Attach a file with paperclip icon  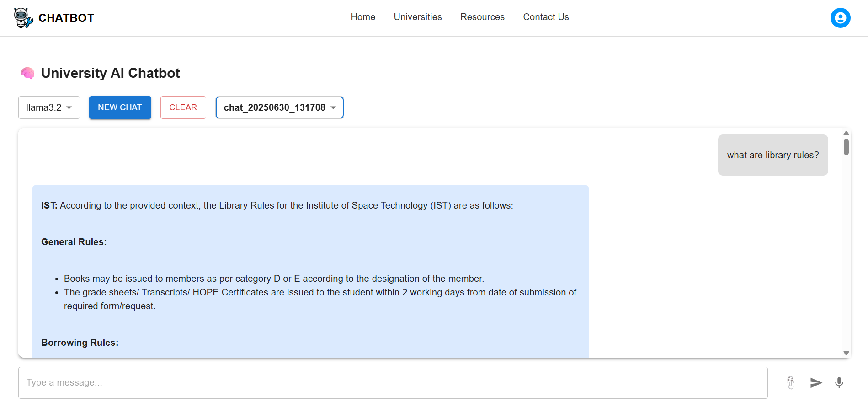point(790,382)
